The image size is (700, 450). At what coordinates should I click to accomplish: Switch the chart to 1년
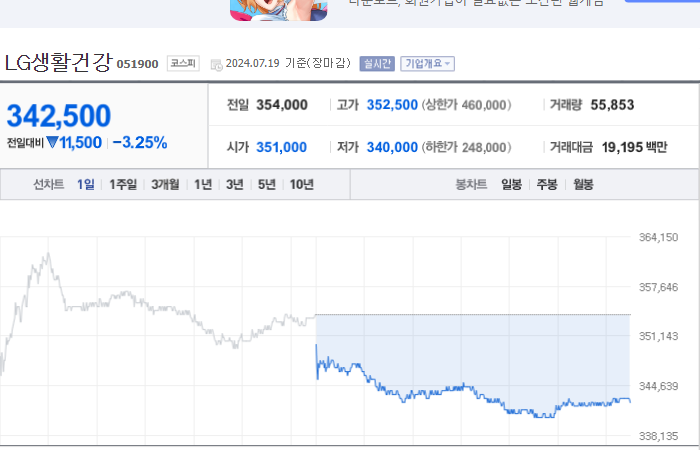(x=203, y=184)
